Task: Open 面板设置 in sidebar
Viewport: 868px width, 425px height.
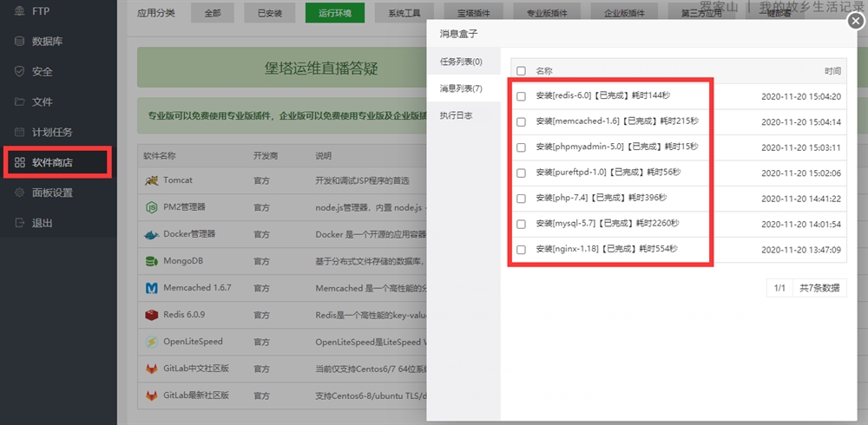Action: pyautogui.click(x=52, y=193)
